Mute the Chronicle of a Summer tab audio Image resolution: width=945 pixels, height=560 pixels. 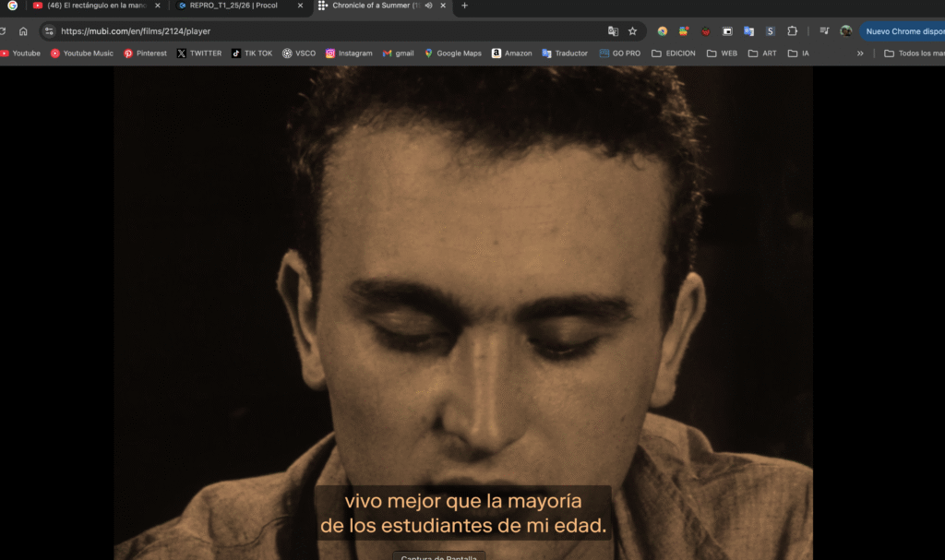pyautogui.click(x=428, y=6)
